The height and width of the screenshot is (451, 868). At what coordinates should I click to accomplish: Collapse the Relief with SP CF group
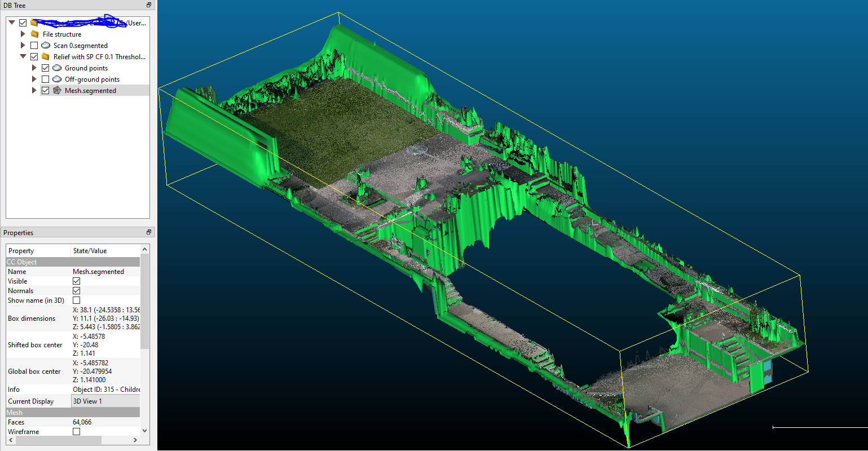pos(23,56)
